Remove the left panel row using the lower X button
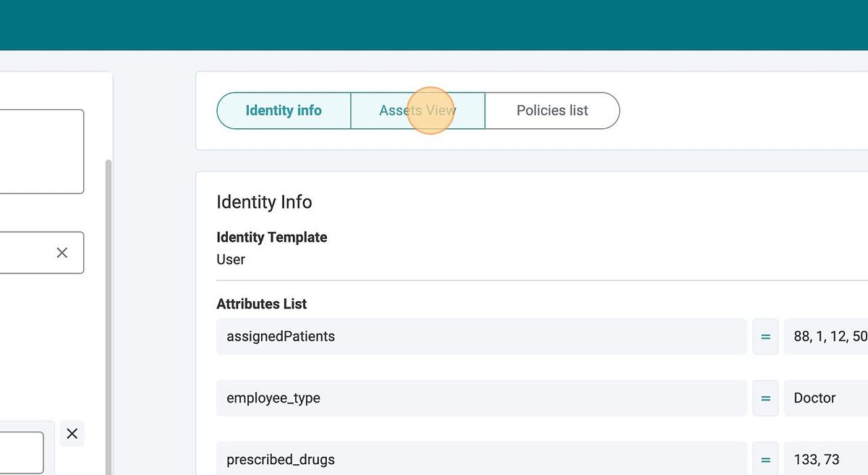The width and height of the screenshot is (868, 475). tap(72, 434)
